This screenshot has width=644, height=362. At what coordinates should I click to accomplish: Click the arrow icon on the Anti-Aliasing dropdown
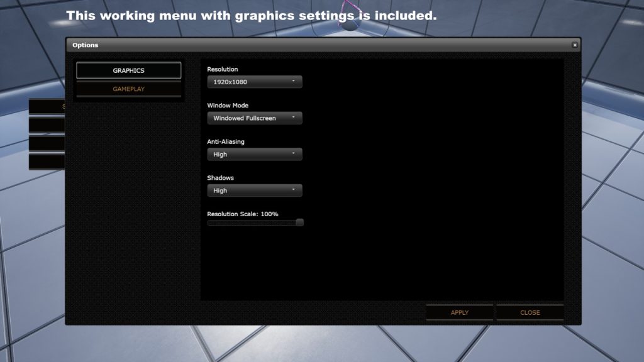293,154
